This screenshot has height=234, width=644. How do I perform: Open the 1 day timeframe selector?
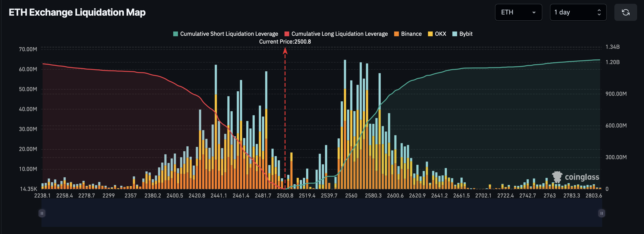pos(578,12)
